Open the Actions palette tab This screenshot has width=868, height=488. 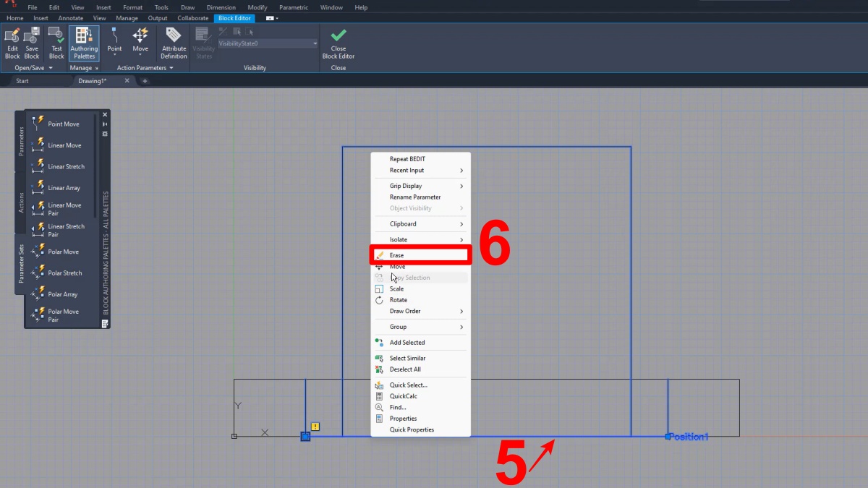click(x=20, y=202)
